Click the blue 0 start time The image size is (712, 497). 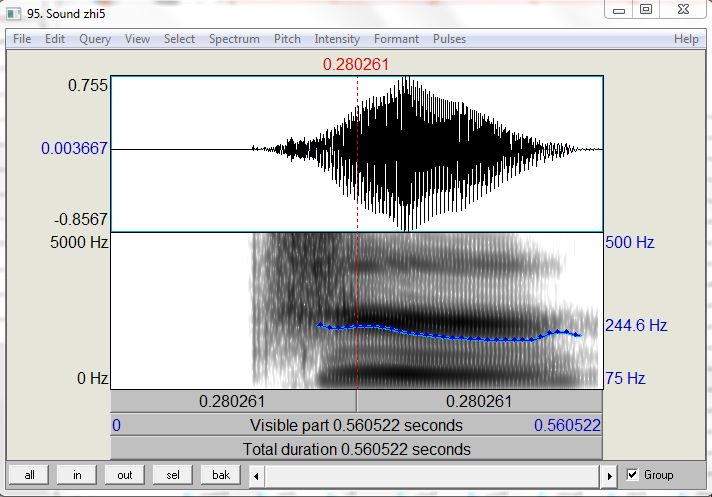pyautogui.click(x=117, y=425)
